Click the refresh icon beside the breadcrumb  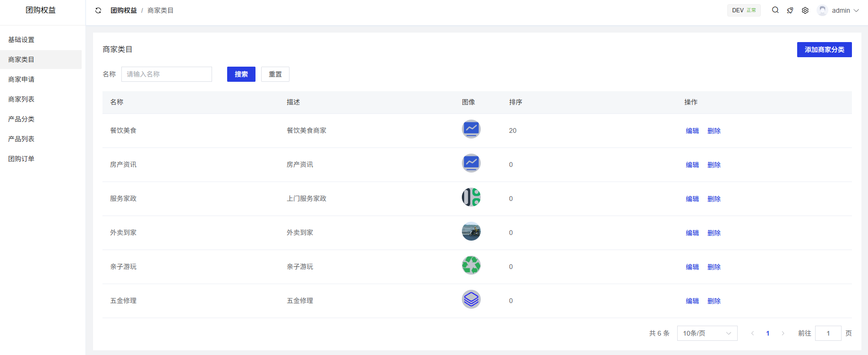(98, 10)
